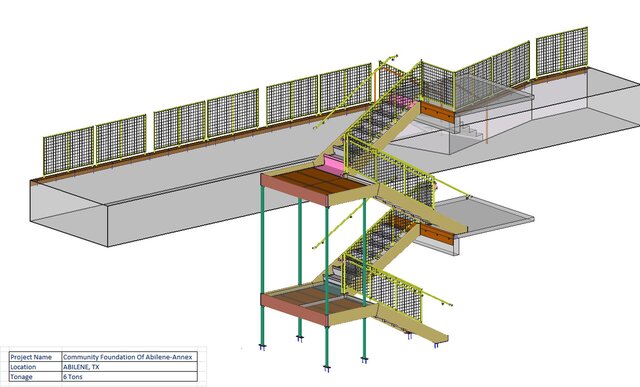The width and height of the screenshot is (640, 387).
Task: Click the 'Project Name' label cell
Action: pos(36,357)
